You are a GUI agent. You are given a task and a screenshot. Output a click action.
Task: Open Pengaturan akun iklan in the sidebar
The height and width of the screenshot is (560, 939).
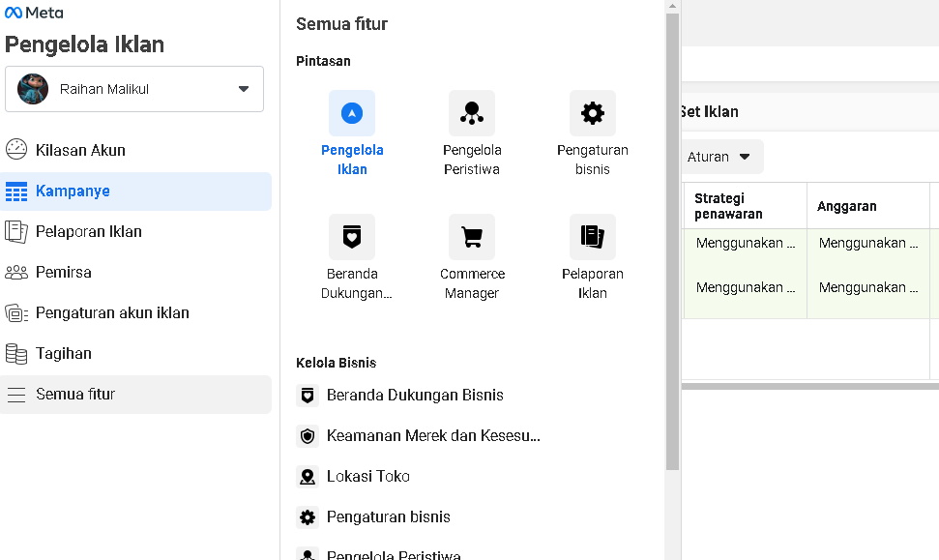click(x=135, y=313)
